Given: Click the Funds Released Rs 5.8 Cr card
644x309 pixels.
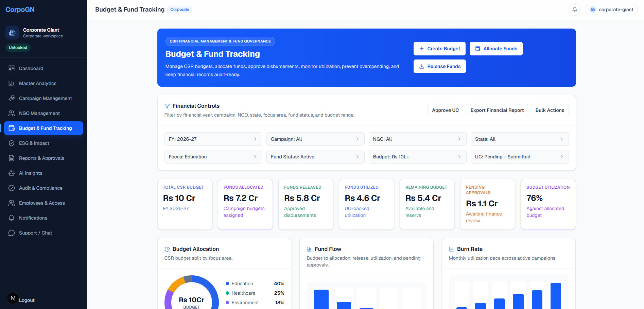Looking at the screenshot, I should [x=306, y=204].
